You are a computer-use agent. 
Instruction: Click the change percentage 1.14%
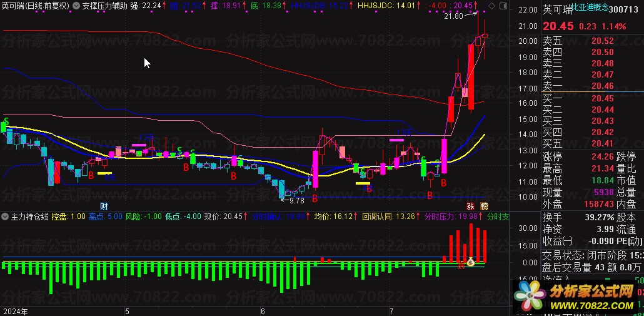click(x=615, y=27)
